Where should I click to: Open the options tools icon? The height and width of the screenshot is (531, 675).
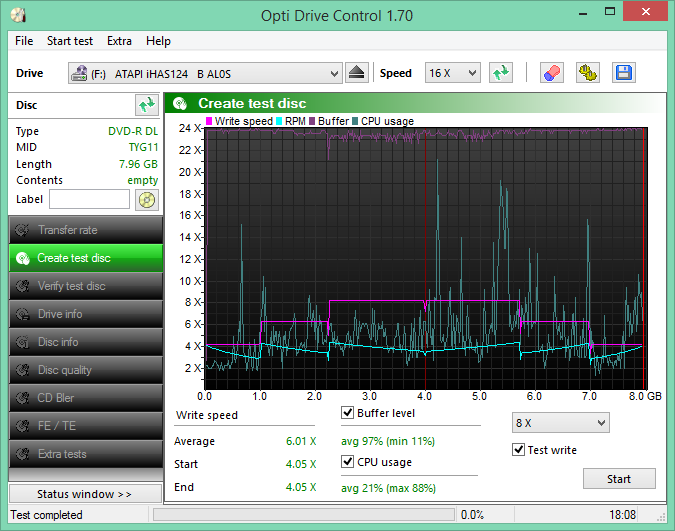click(x=588, y=73)
